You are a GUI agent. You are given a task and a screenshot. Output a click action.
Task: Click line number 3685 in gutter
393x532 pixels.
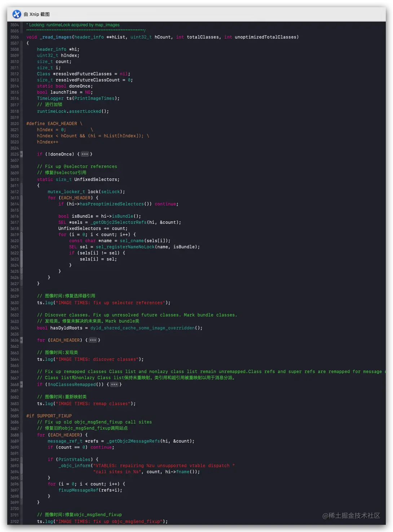coord(14,416)
